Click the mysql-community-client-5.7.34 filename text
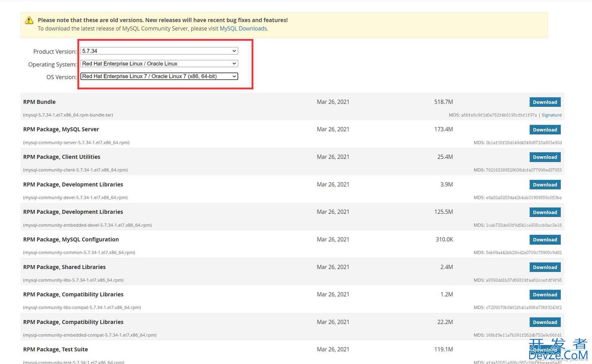The height and width of the screenshot is (364, 592). [x=76, y=170]
